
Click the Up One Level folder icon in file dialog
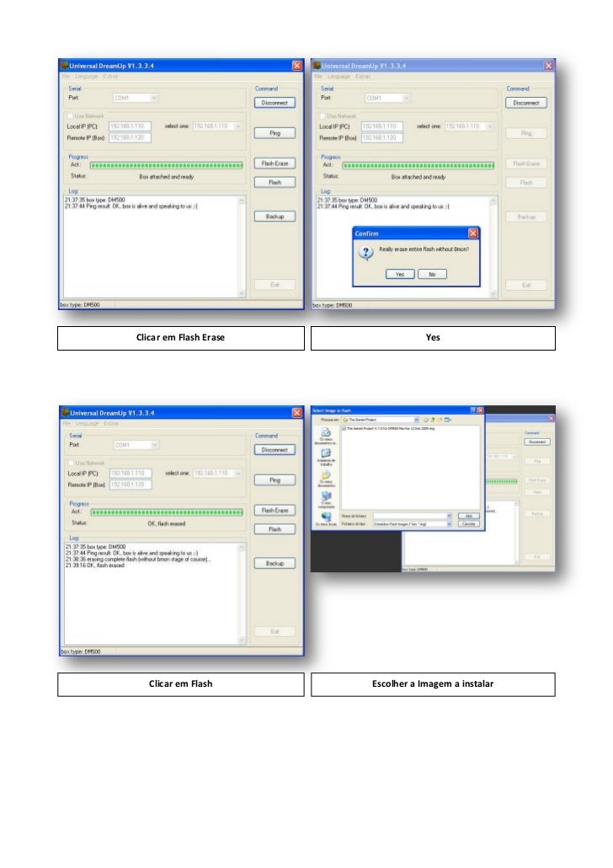tap(433, 420)
